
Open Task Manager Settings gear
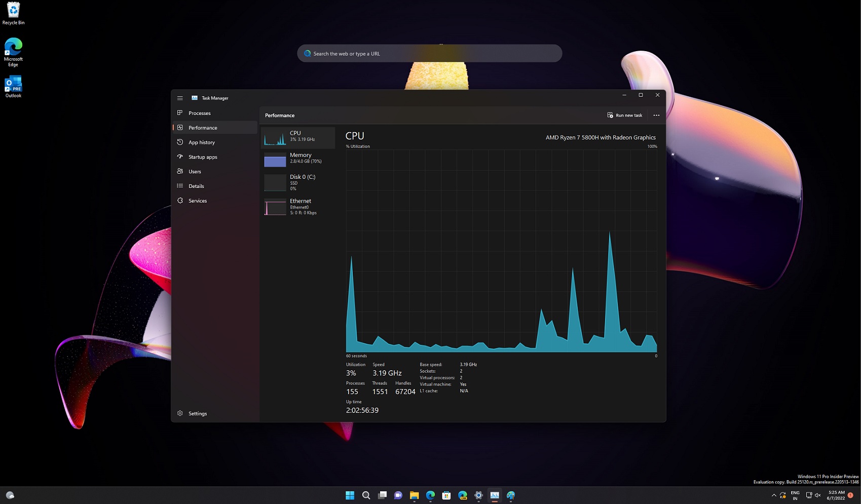180,413
